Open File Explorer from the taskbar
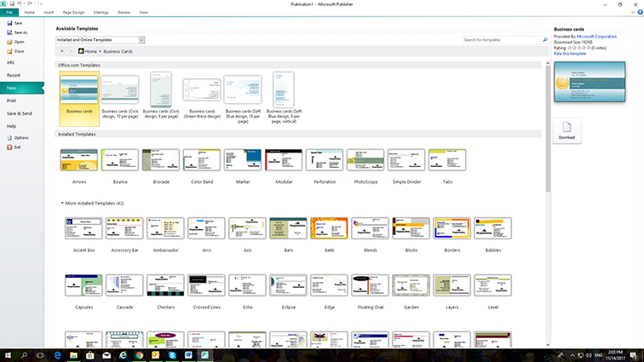644x362 pixels. coord(73,355)
